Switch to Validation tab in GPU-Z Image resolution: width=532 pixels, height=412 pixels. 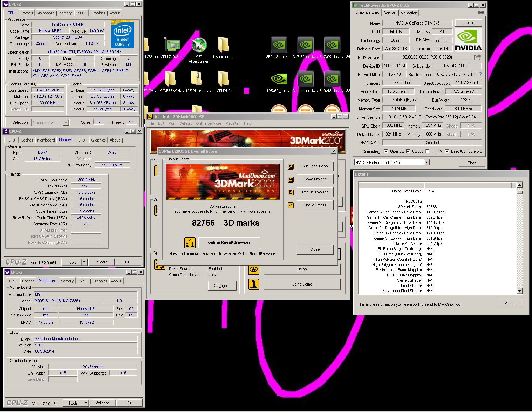click(409, 13)
